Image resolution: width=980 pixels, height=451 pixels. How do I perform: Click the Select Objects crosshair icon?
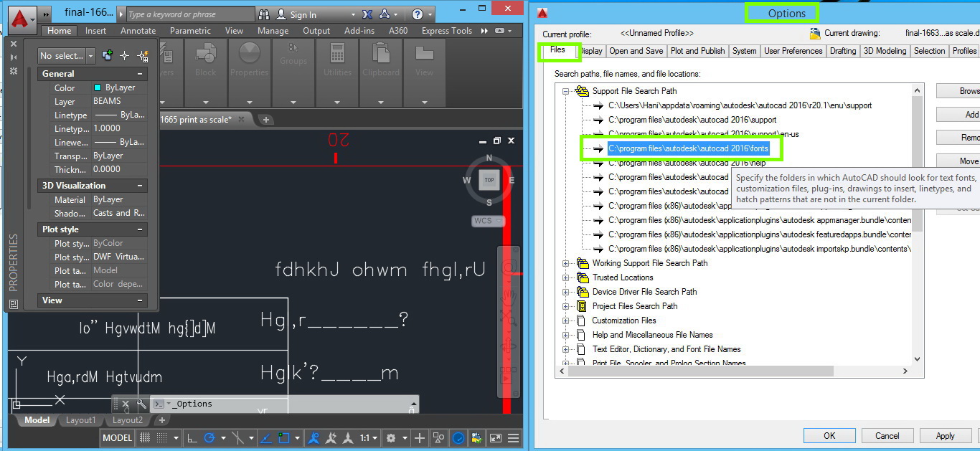[124, 55]
